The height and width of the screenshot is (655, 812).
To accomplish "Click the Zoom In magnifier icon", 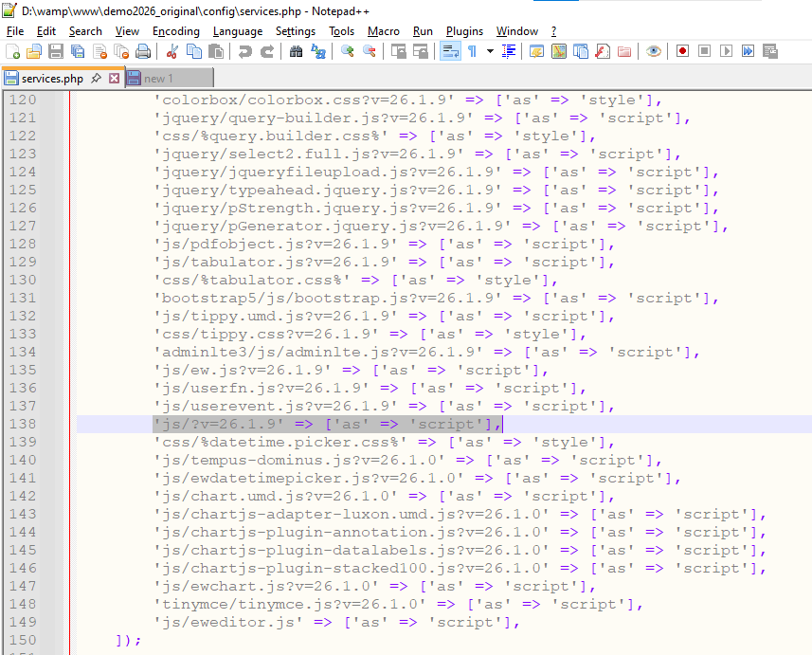I will coord(348,51).
